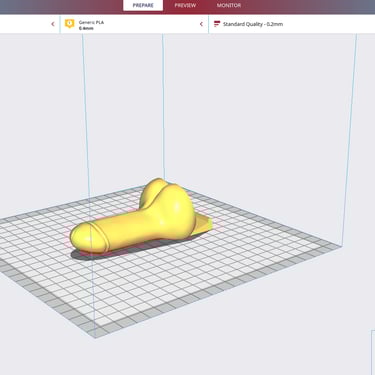The image size is (375, 375).
Task: Open the Standard Quality - 0.2mm print settings
Action: [x=253, y=24]
